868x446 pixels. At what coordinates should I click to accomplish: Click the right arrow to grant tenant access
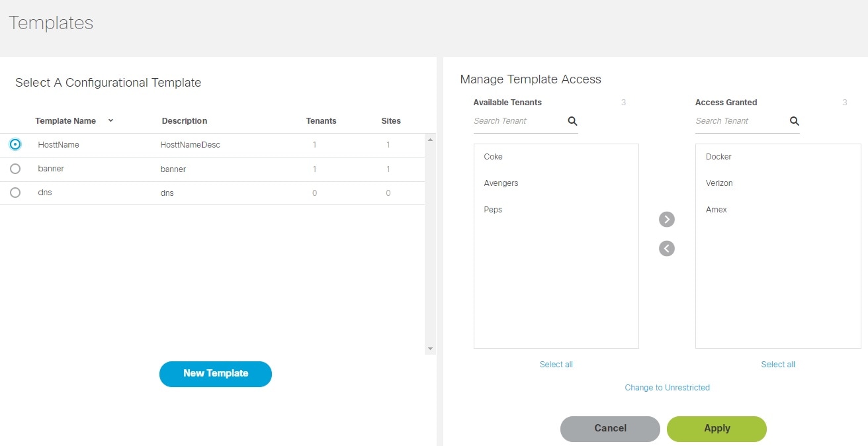point(666,219)
